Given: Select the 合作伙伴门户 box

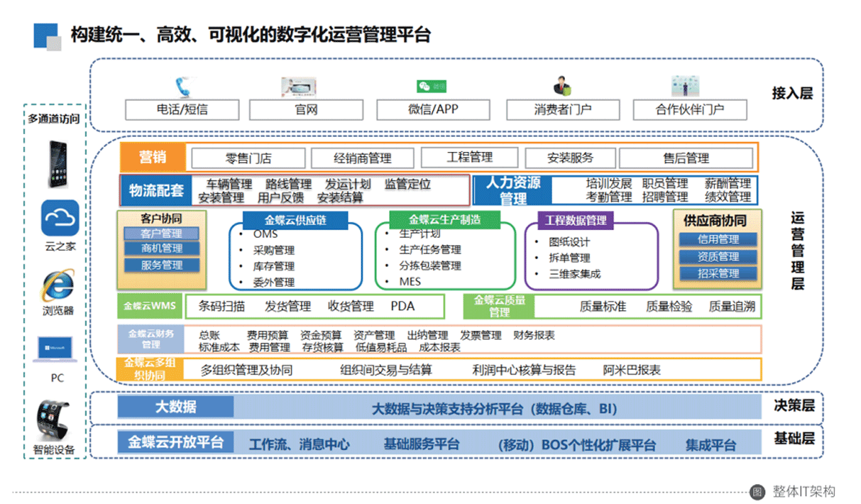Looking at the screenshot, I should 689,109.
